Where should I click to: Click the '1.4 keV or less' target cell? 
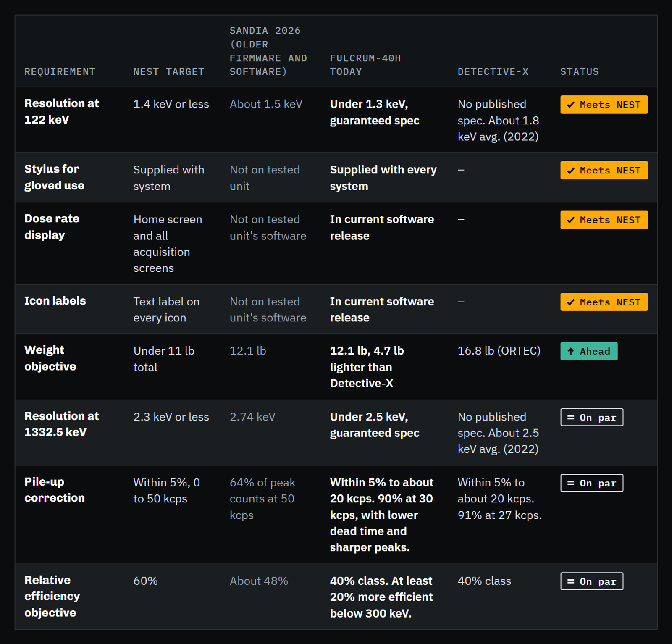(x=171, y=104)
